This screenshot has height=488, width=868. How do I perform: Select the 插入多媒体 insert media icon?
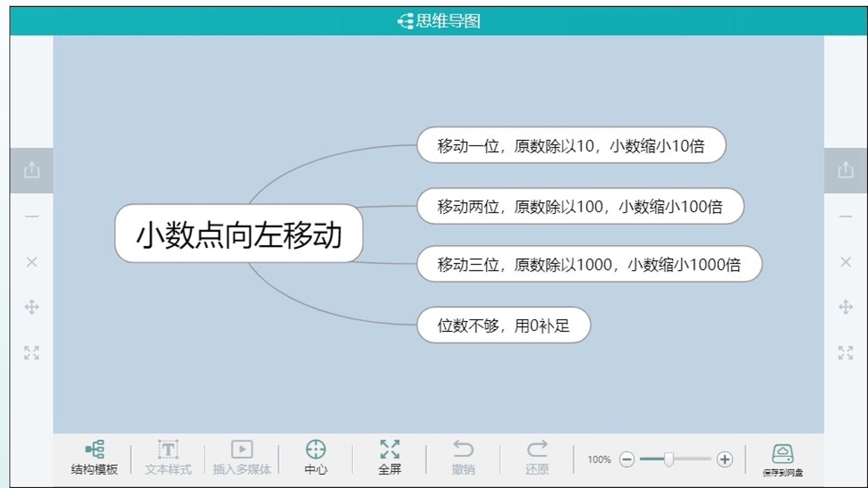click(x=242, y=457)
